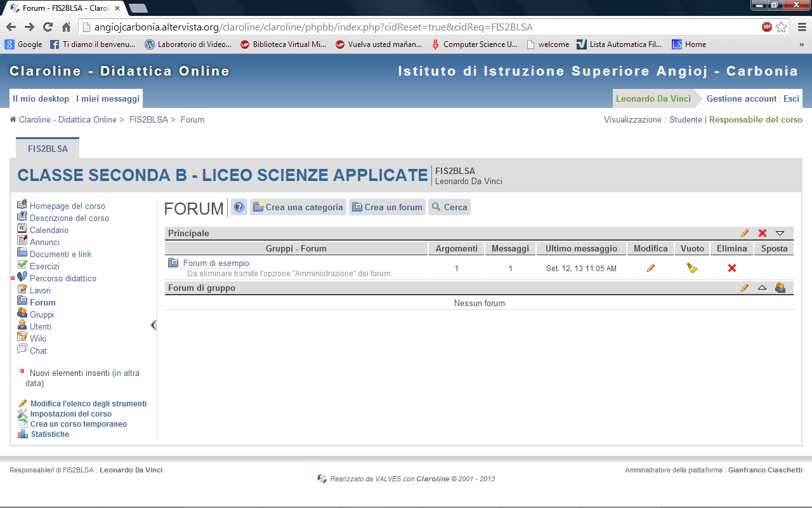Click Crea un corso temporaneo
Viewport: 812px width, 508px height.
pyautogui.click(x=79, y=424)
